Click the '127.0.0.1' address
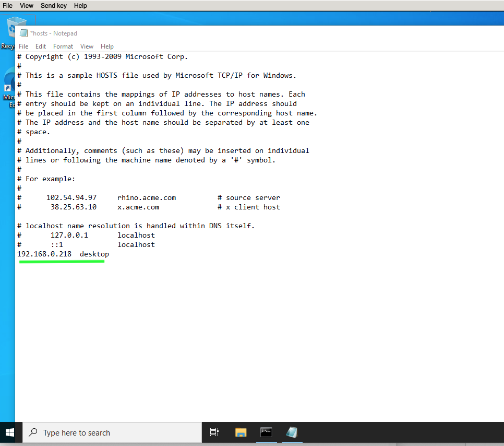 click(x=69, y=235)
